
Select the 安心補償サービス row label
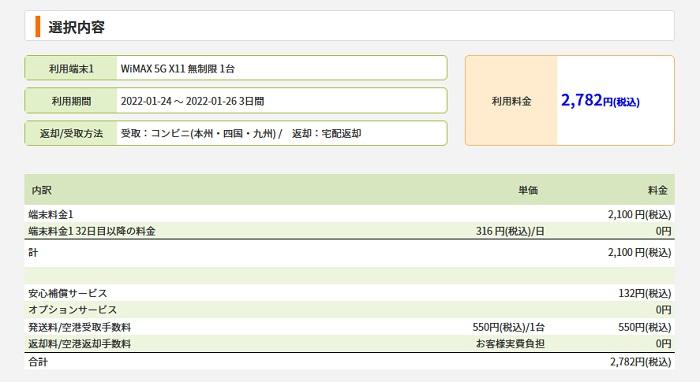pyautogui.click(x=67, y=293)
